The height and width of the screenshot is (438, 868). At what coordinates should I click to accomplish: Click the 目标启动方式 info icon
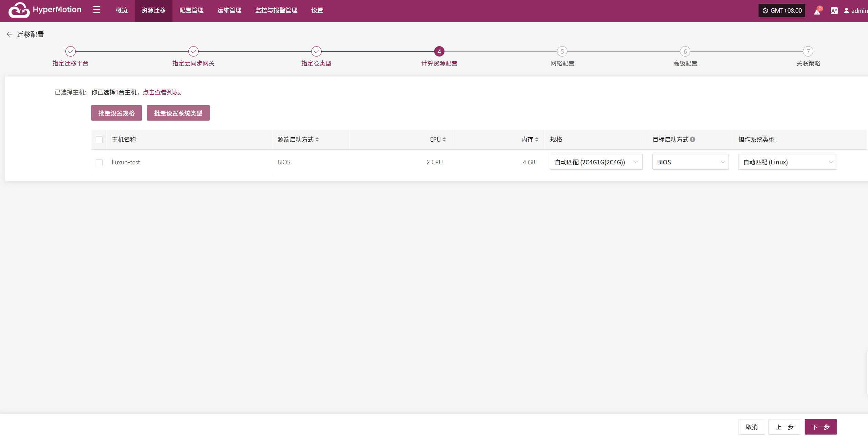pos(692,139)
